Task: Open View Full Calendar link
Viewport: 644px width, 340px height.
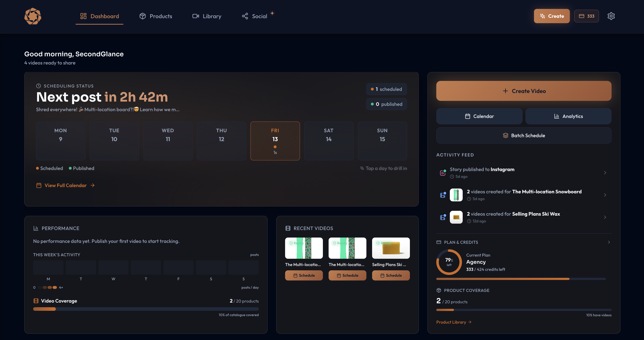Action: click(65, 185)
